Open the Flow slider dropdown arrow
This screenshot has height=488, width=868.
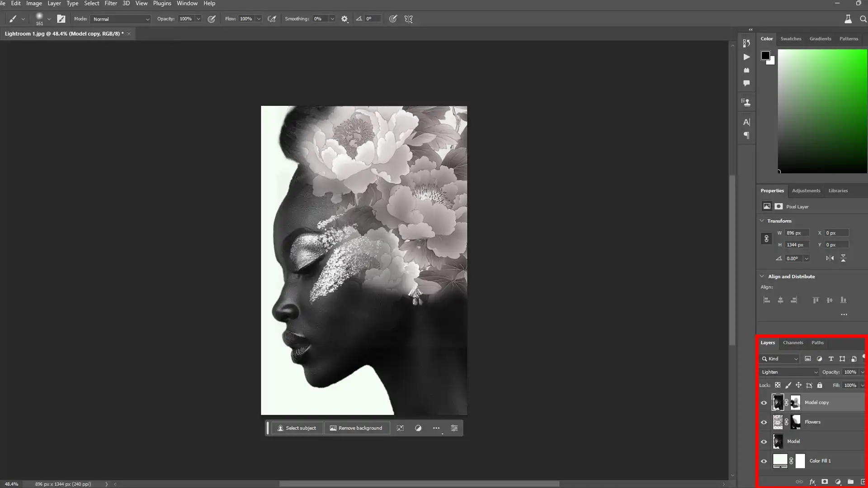click(259, 19)
